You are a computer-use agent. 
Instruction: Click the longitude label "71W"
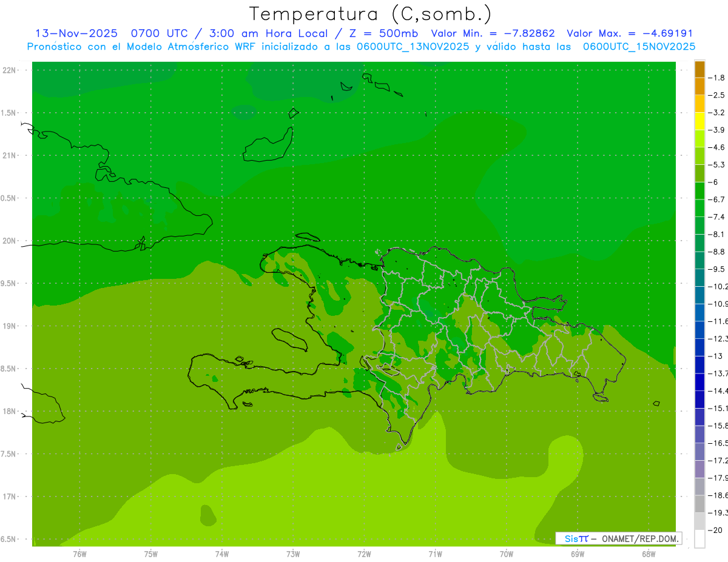[435, 554]
